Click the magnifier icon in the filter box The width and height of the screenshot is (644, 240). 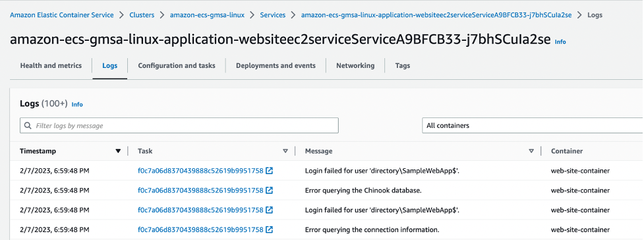(x=28, y=125)
